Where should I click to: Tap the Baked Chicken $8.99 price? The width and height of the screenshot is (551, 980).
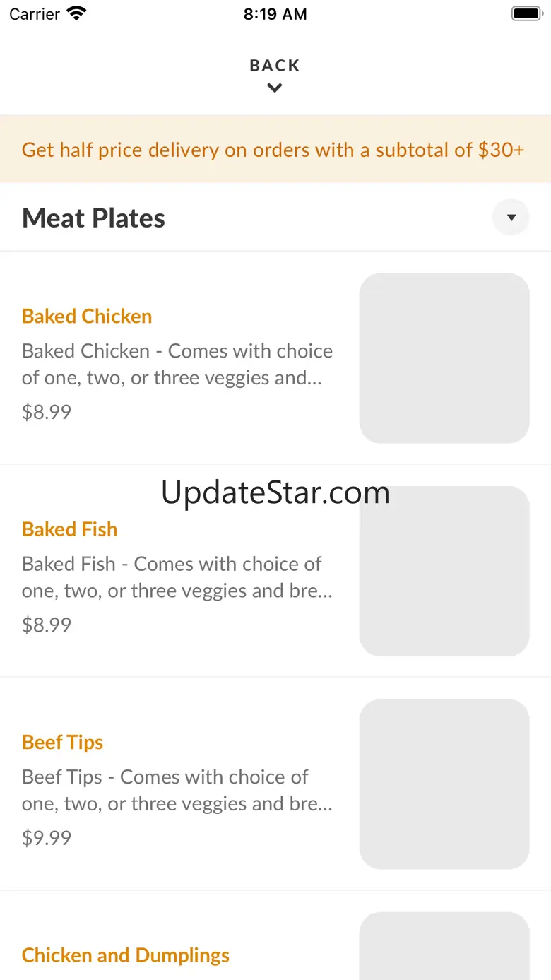pyautogui.click(x=47, y=412)
